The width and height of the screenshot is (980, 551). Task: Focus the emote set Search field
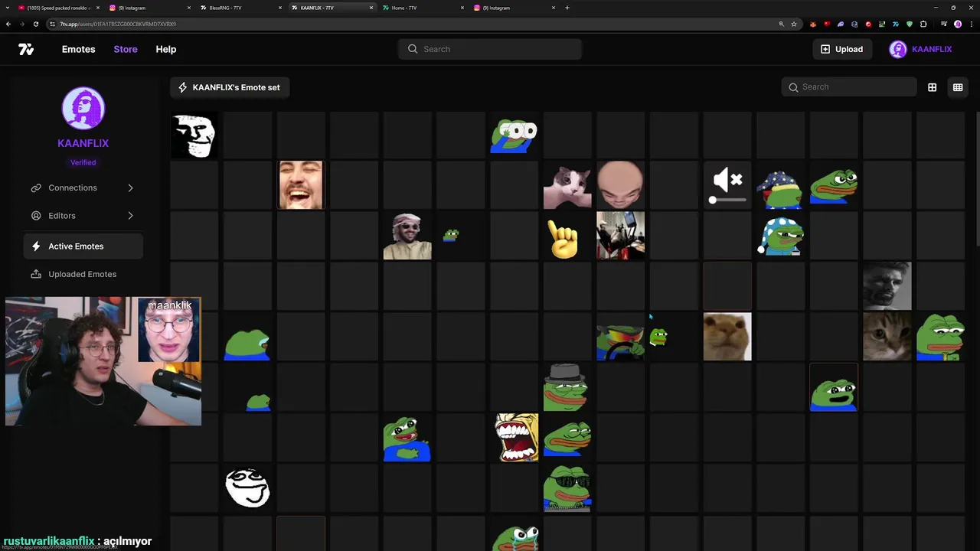click(x=849, y=87)
